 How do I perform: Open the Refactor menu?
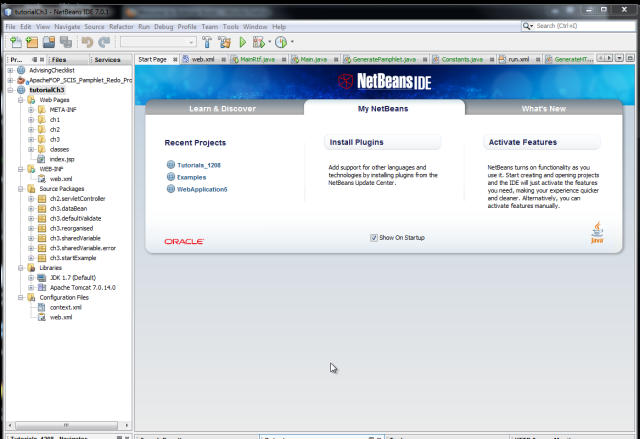pyautogui.click(x=121, y=27)
